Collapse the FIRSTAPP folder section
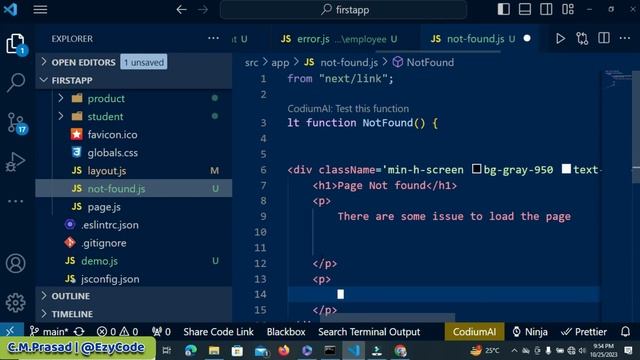The image size is (640, 360). tap(134, 80)
